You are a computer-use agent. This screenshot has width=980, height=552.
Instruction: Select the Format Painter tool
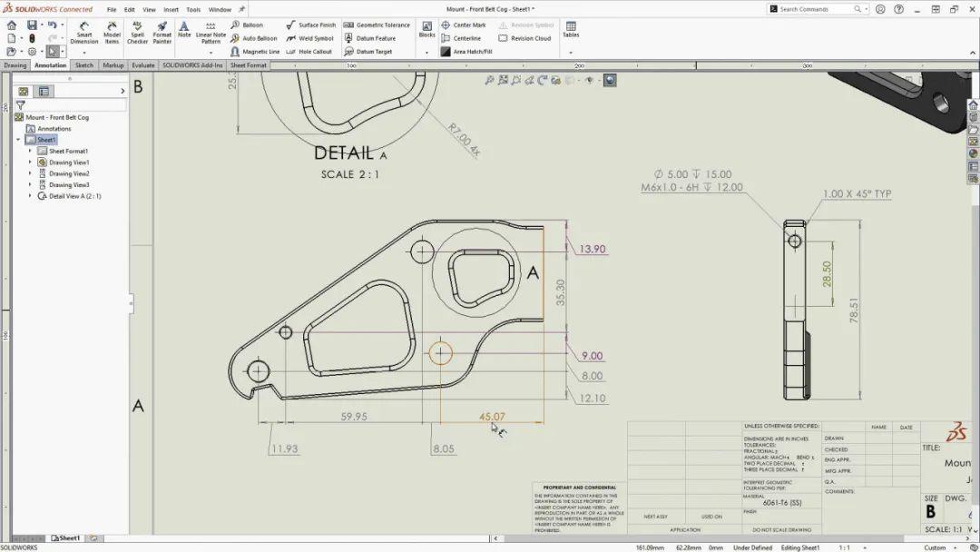(x=162, y=30)
